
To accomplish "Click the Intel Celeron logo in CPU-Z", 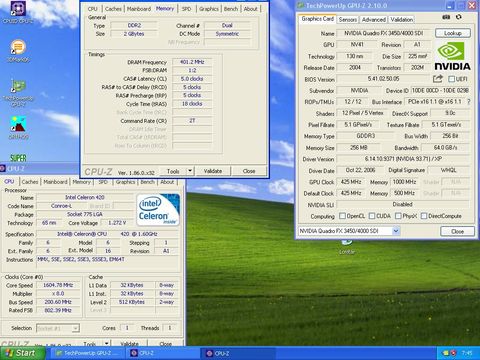I will 158,210.
